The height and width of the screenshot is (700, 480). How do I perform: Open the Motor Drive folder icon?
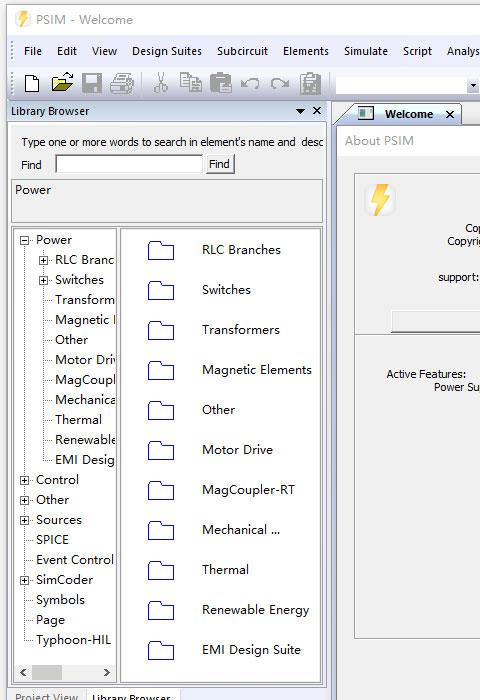click(161, 450)
